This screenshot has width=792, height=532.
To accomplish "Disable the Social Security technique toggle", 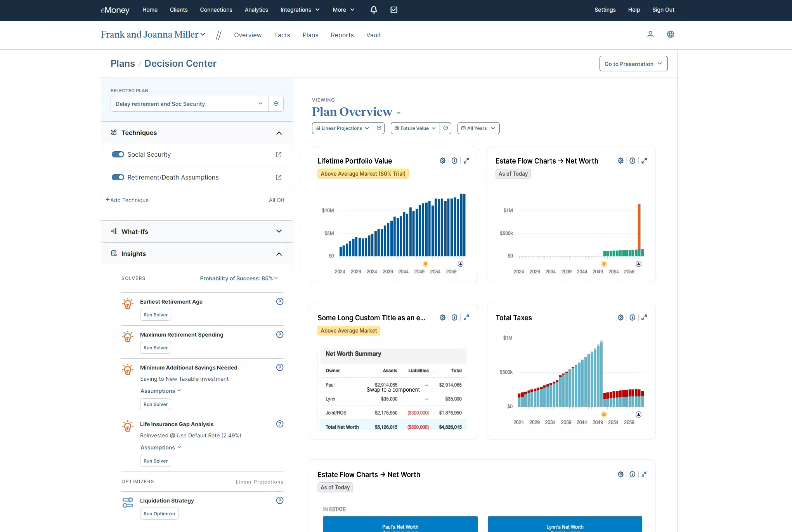I will coord(118,154).
